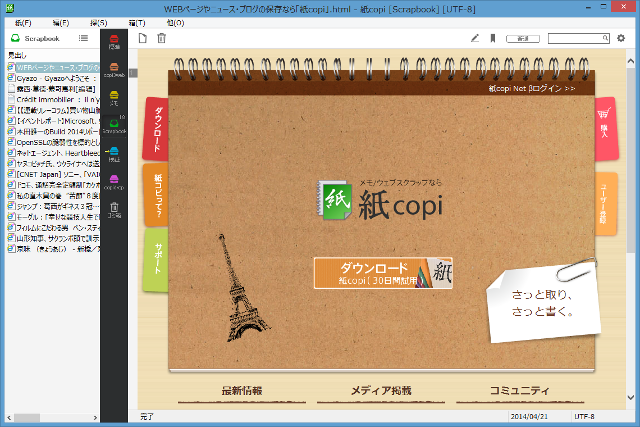Click the red ダウンロード side tab
This screenshot has width=640, height=427.
(x=156, y=128)
